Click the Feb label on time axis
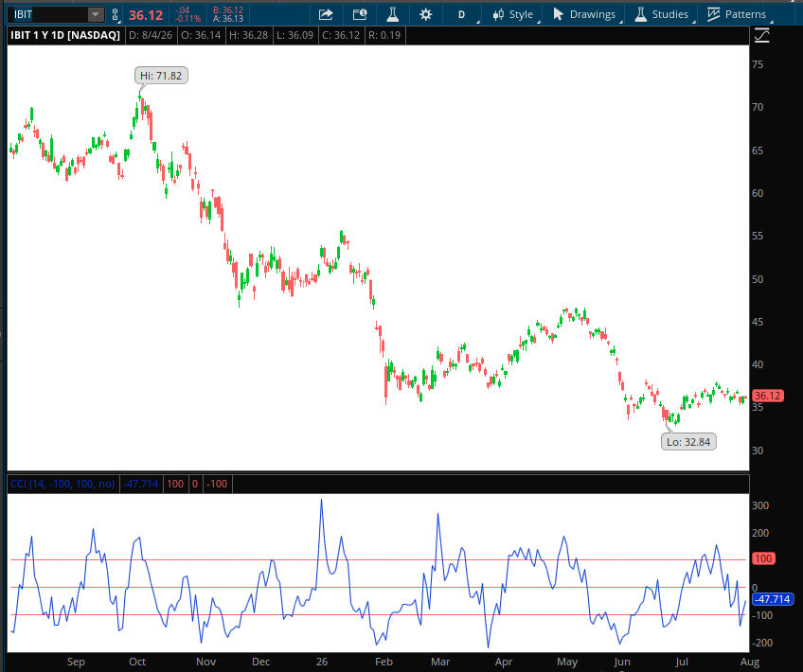803x672 pixels. (x=384, y=662)
